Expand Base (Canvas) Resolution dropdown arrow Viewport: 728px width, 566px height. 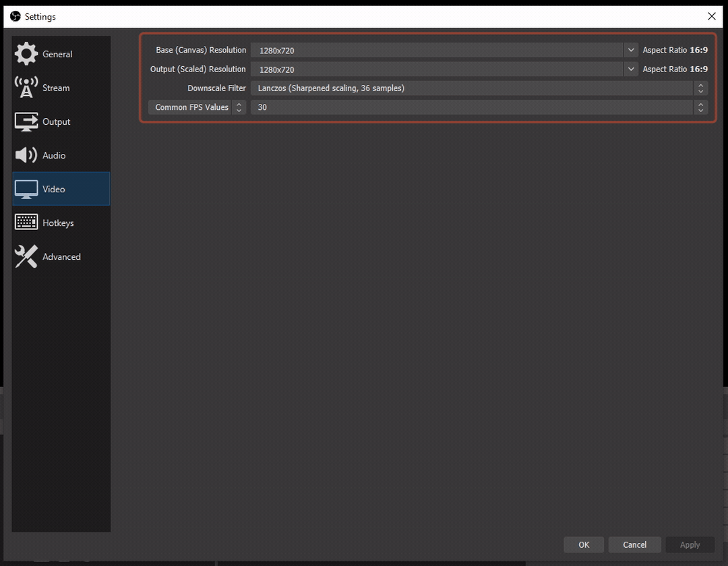point(630,50)
